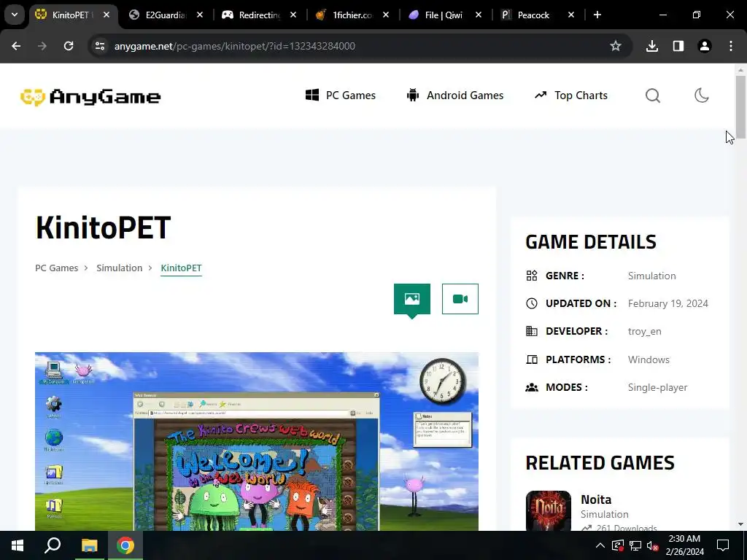747x560 pixels.
Task: Click February 19, 2024 updated date
Action: click(668, 303)
